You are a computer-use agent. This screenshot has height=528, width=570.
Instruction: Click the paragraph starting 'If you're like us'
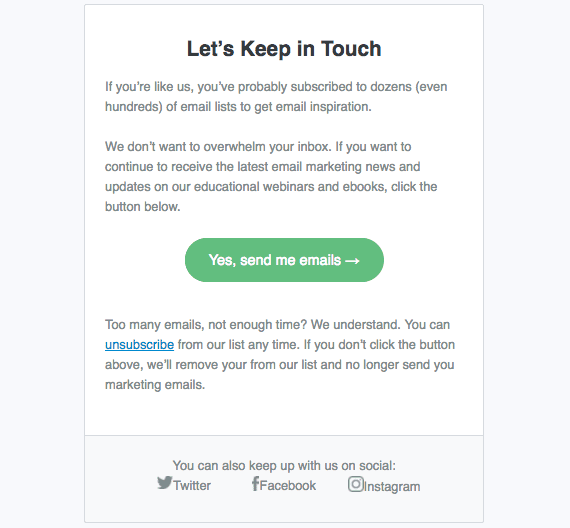pos(276,97)
